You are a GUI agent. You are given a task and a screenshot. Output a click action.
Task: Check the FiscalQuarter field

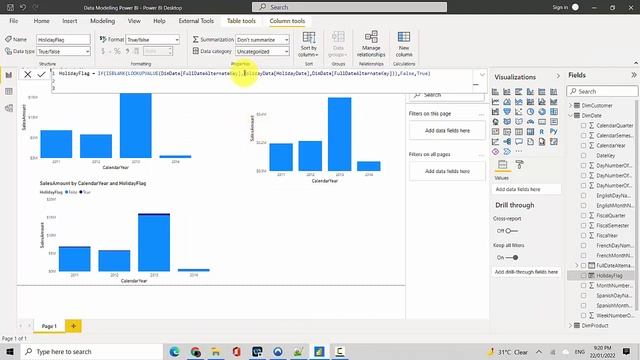583,216
